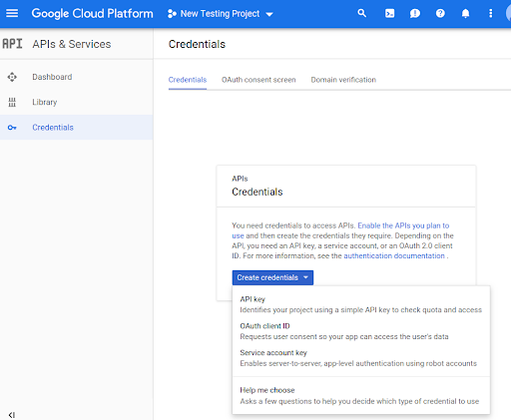Select OAuth client ID option
This screenshot has height=420, width=511.
pos(361,331)
